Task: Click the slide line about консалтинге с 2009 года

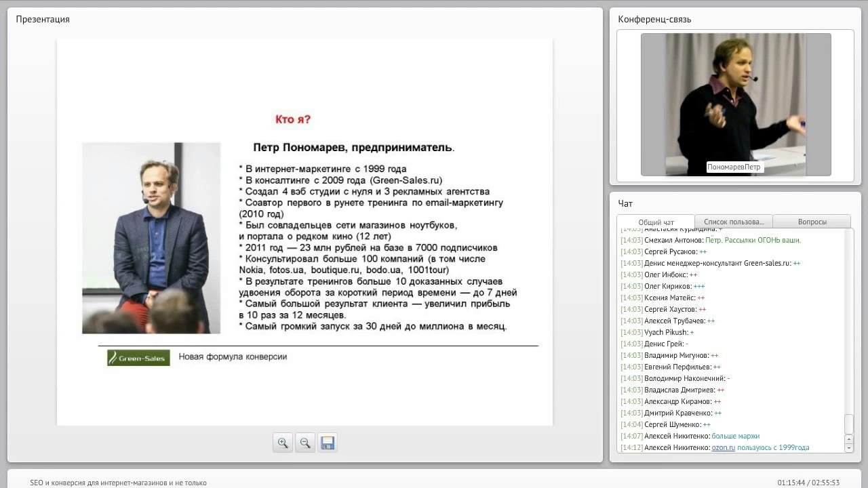Action: [x=340, y=180]
